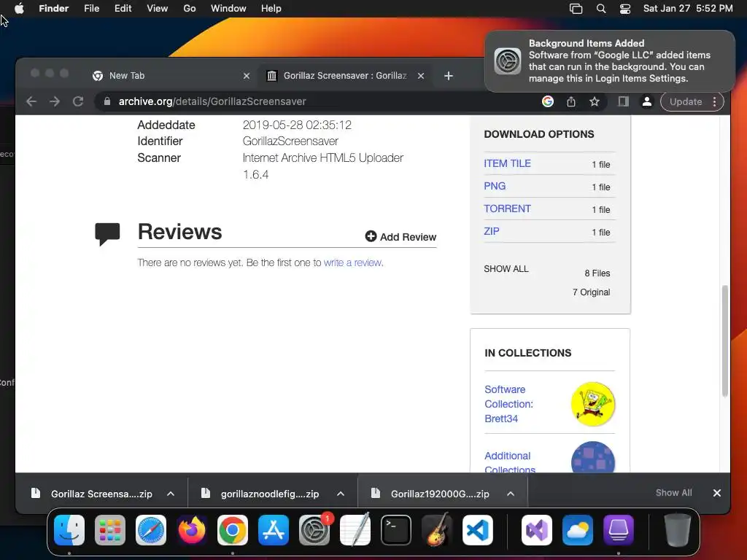Open Additional Collections link

click(509, 462)
